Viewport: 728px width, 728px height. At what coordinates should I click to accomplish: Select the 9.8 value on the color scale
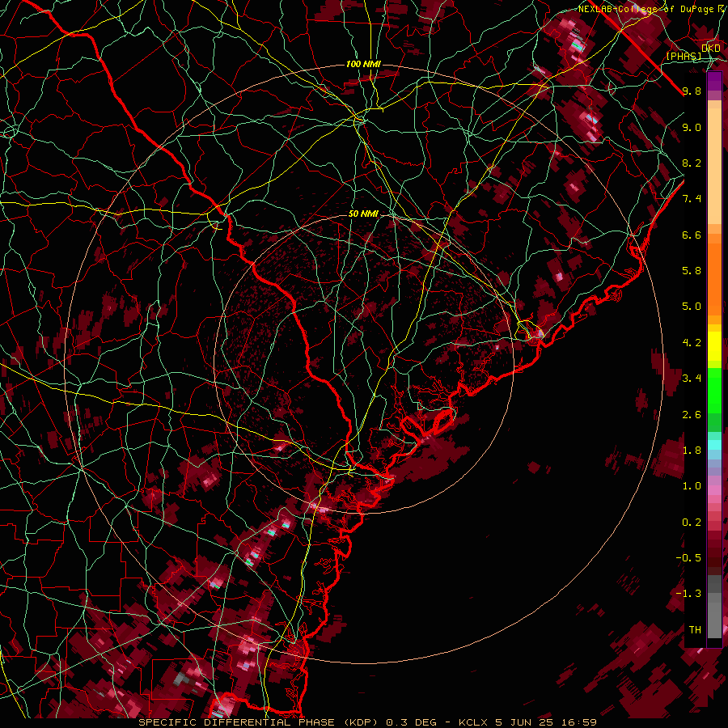[692, 91]
